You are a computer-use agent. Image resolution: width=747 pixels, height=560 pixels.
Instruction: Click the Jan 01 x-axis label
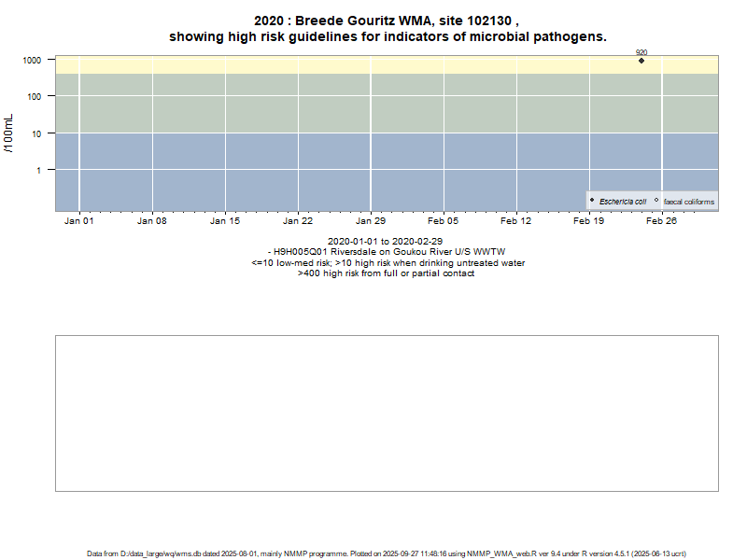[78, 222]
